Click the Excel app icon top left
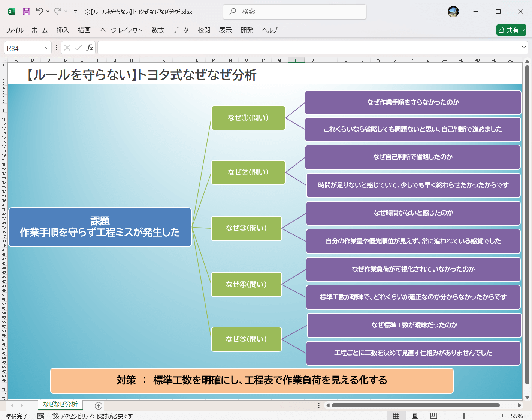Screen dimensions: 532x420 click(x=11, y=12)
